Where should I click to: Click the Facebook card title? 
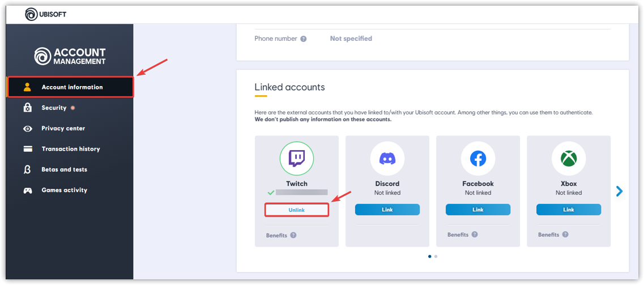(x=478, y=184)
